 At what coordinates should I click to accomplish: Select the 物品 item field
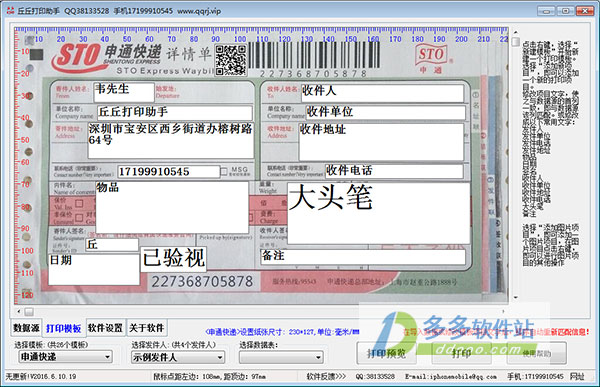click(x=172, y=207)
